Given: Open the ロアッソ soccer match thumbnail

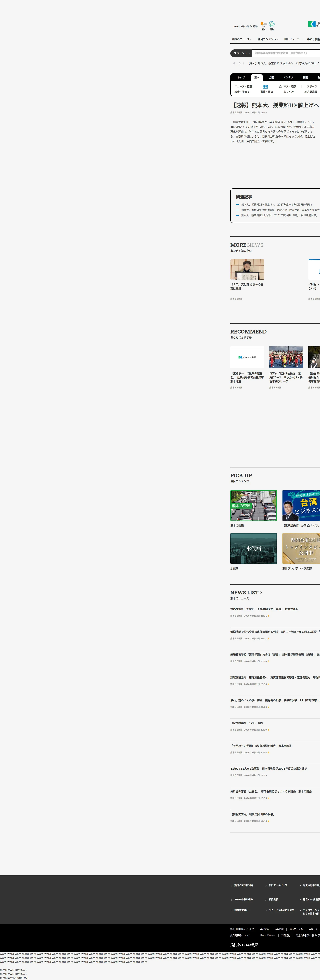Looking at the screenshot, I should click(x=286, y=357).
